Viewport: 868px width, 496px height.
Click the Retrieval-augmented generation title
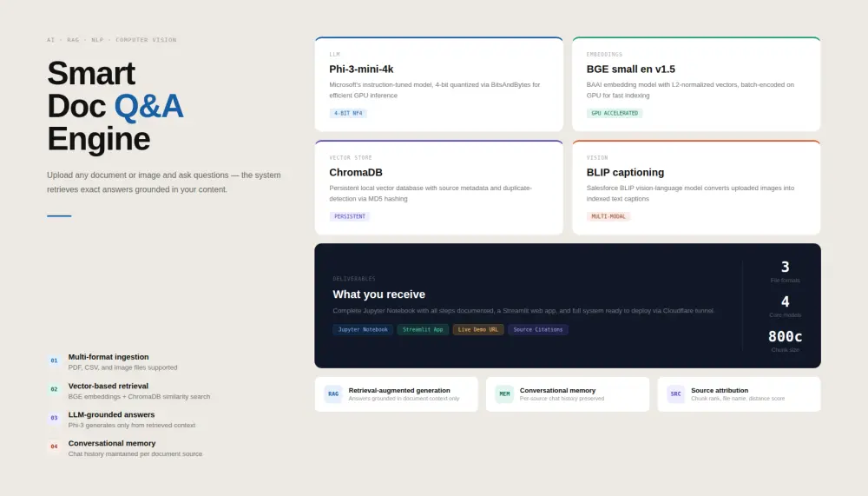[x=399, y=390]
